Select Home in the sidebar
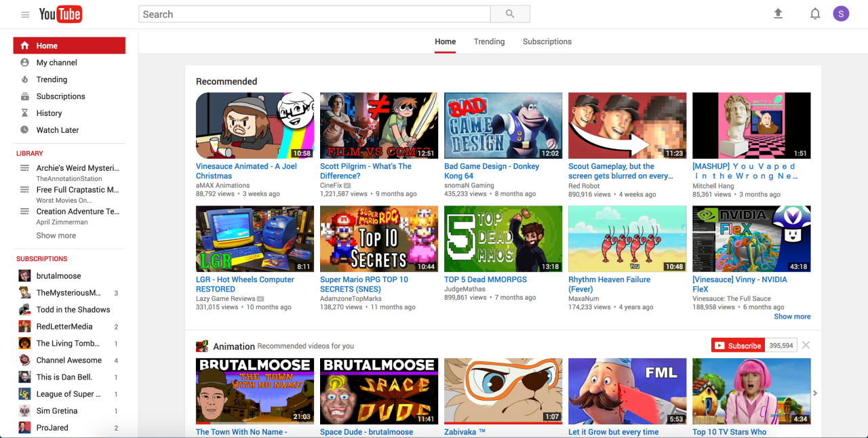Screen dimensions: 868x438 [69, 45]
